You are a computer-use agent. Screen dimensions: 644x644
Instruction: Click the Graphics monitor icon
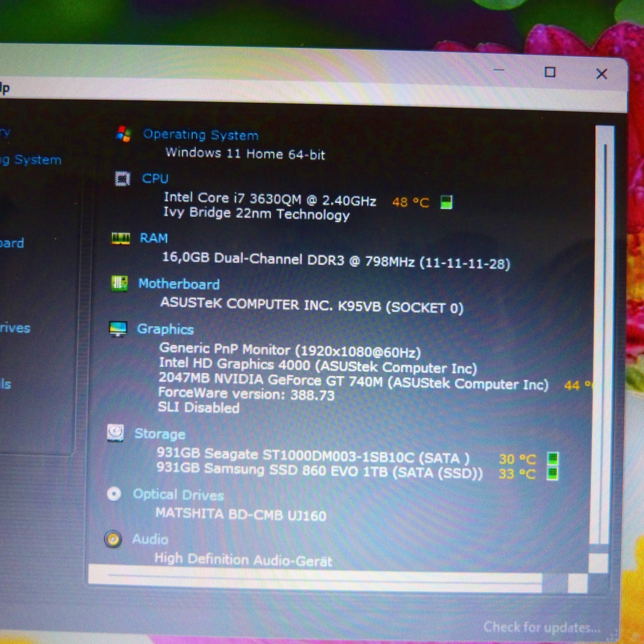click(118, 329)
